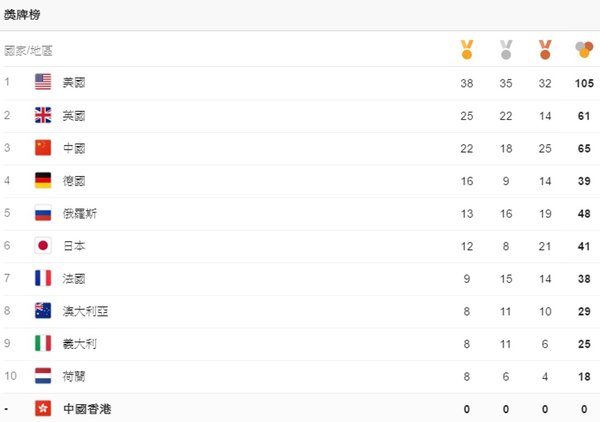This screenshot has width=600, height=422.
Task: Click the gold medal column icon
Action: (466, 48)
